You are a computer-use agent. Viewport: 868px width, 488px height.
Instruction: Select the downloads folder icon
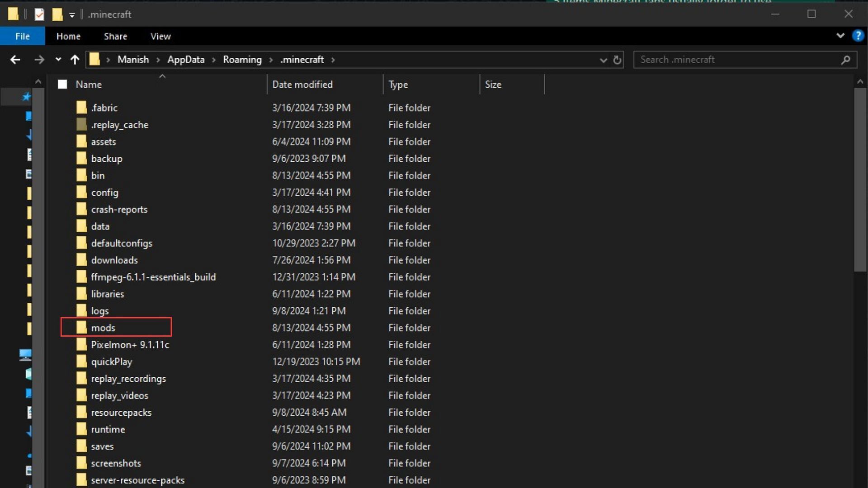click(81, 260)
